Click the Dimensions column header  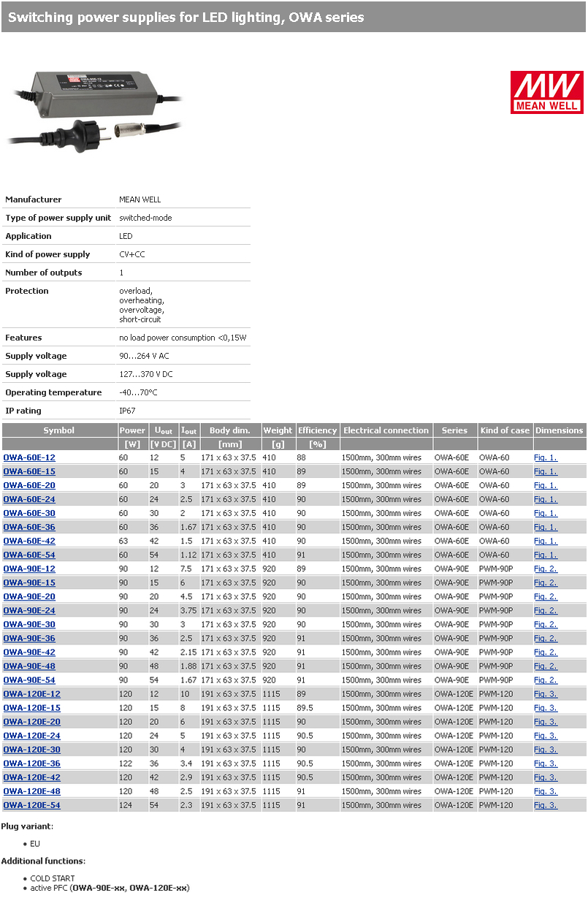click(560, 430)
